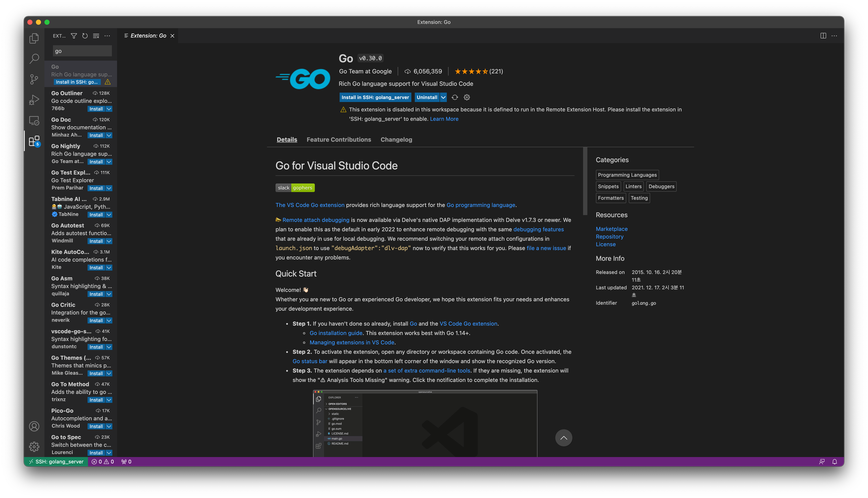Image resolution: width=868 pixels, height=498 pixels.
Task: Select the Changelog tab
Action: pyautogui.click(x=396, y=139)
